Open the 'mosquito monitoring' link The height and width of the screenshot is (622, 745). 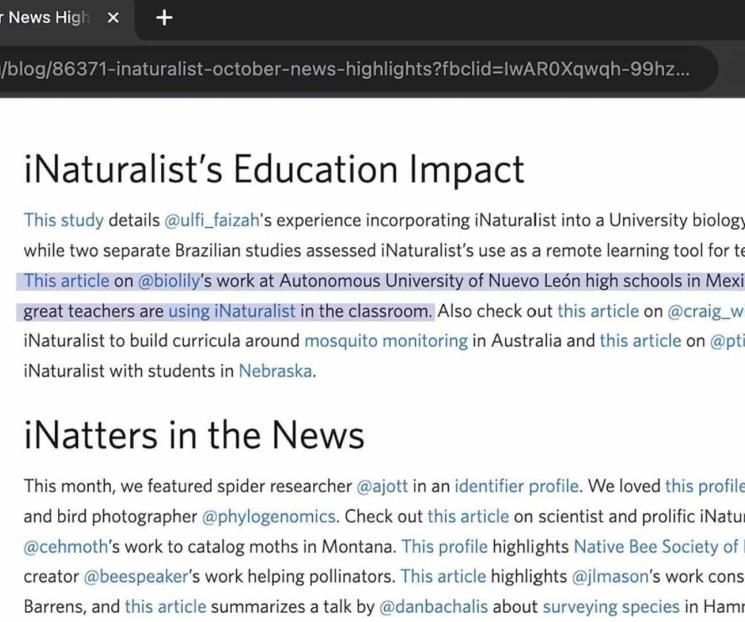(x=386, y=341)
